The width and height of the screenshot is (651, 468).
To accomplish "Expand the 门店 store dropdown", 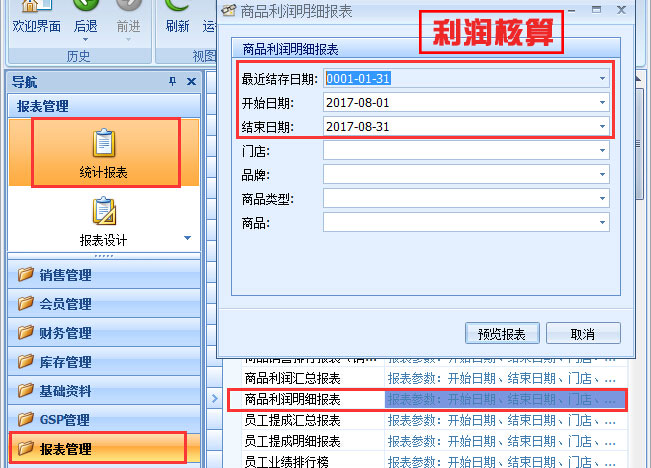I will [602, 150].
